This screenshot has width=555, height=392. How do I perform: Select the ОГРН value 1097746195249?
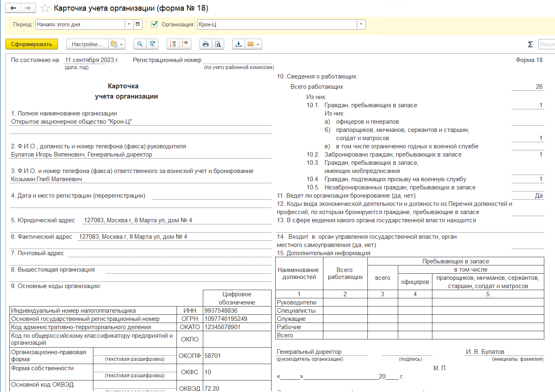(x=226, y=319)
